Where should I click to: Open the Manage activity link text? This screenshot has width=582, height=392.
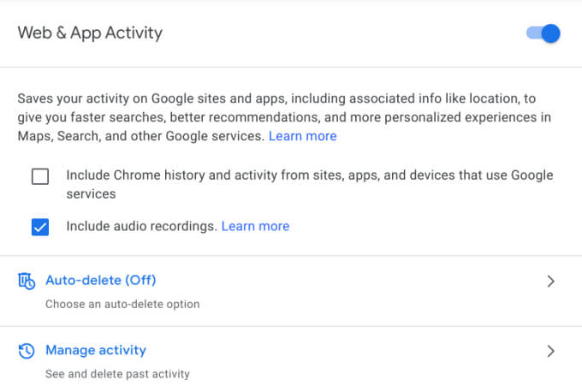[x=95, y=350]
